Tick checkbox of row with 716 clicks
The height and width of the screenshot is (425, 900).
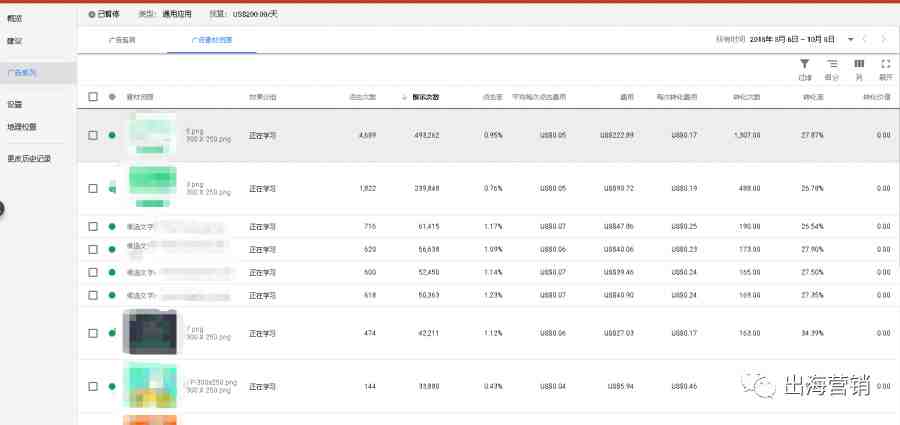[x=93, y=227]
